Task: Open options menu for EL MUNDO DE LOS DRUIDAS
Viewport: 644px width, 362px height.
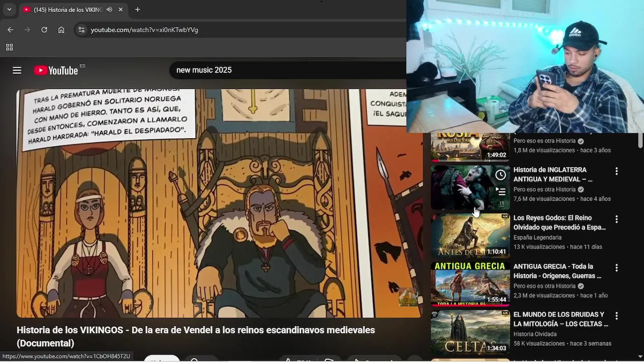Action: click(x=616, y=316)
